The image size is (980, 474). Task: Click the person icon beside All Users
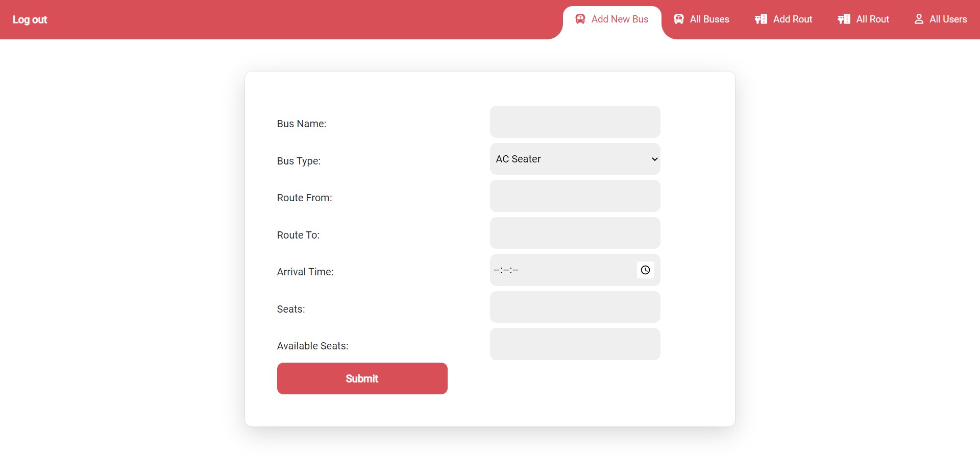tap(919, 19)
